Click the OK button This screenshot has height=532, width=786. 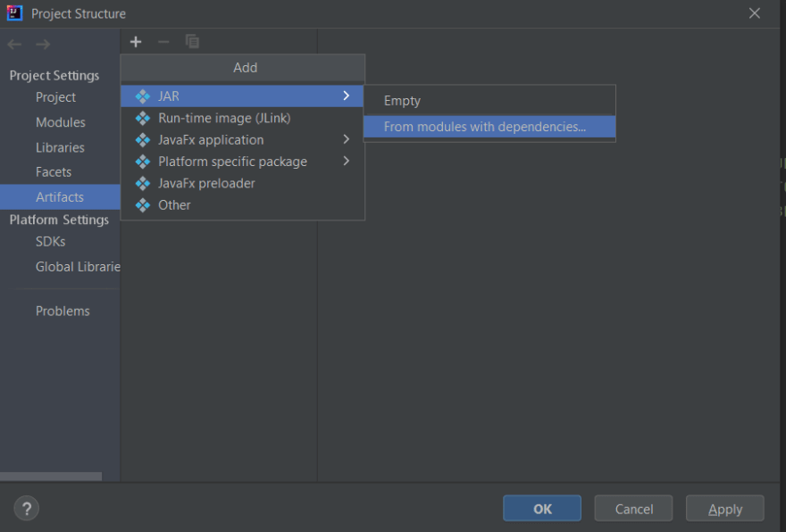coord(542,509)
